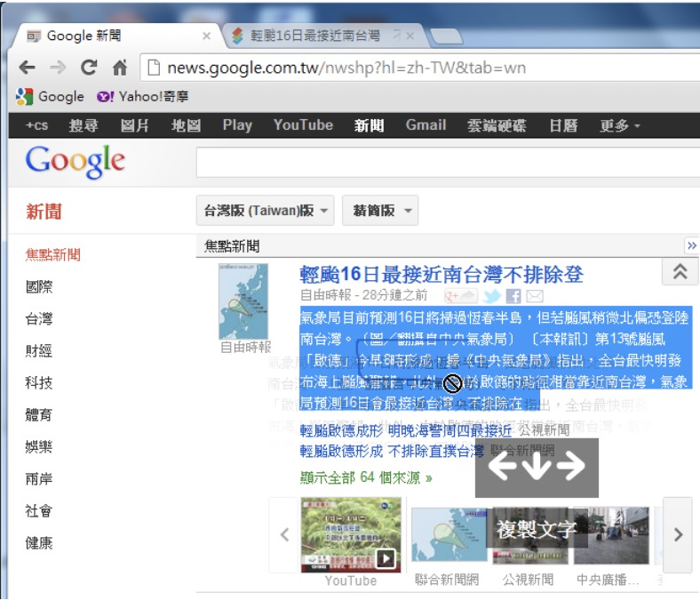Focus the Google news search box
This screenshot has width=700, height=601.
coord(448,162)
